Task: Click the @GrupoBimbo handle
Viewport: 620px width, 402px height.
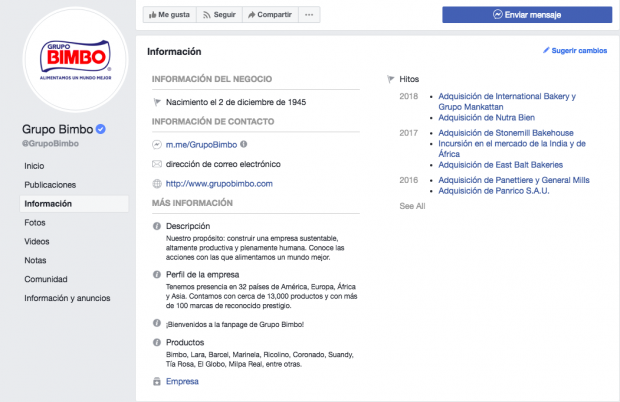Action: point(50,143)
